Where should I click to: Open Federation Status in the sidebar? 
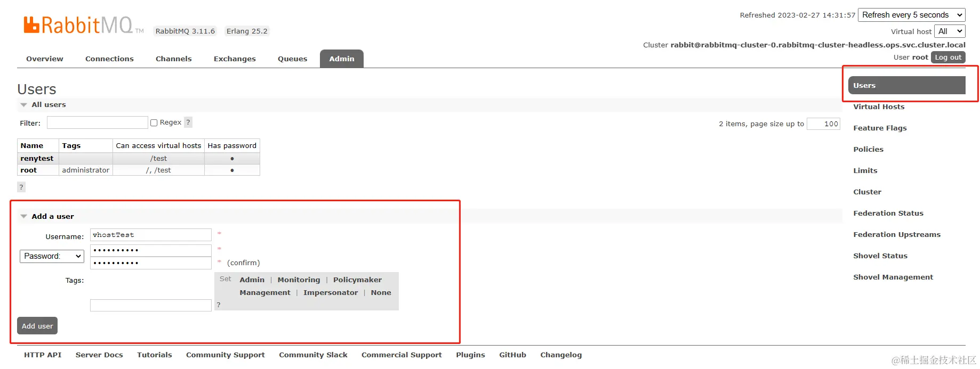click(888, 214)
